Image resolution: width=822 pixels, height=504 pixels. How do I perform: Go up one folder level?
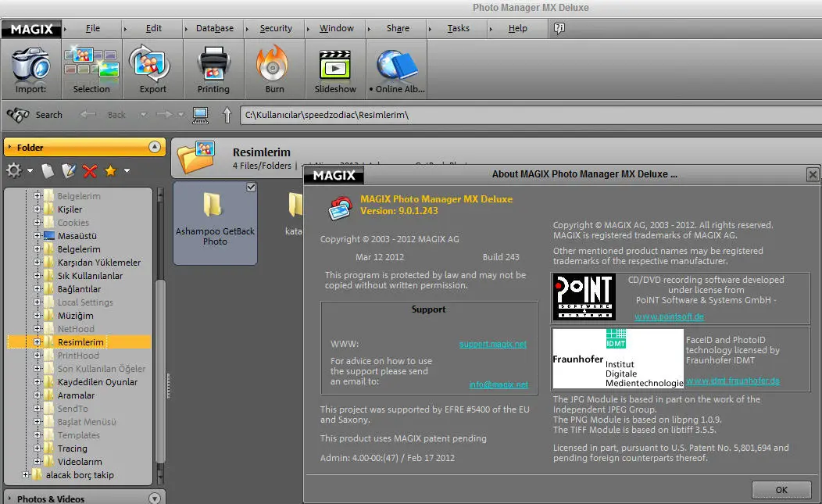coord(227,115)
